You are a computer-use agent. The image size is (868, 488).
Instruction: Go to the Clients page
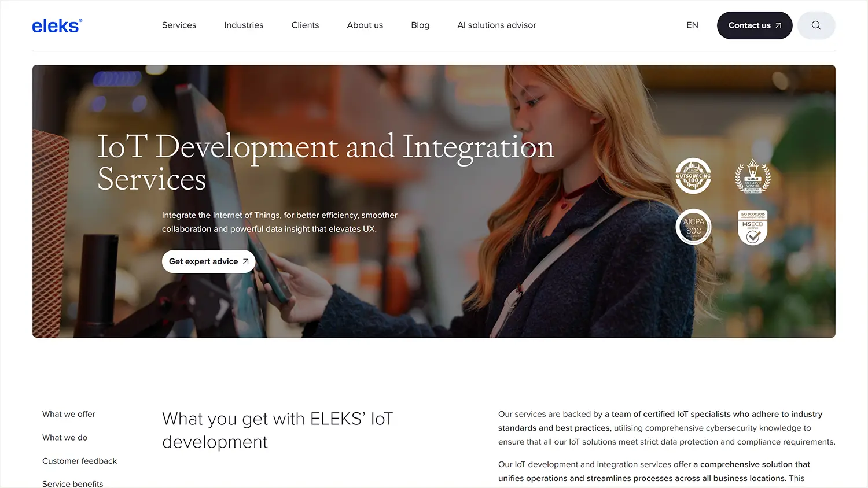click(305, 25)
